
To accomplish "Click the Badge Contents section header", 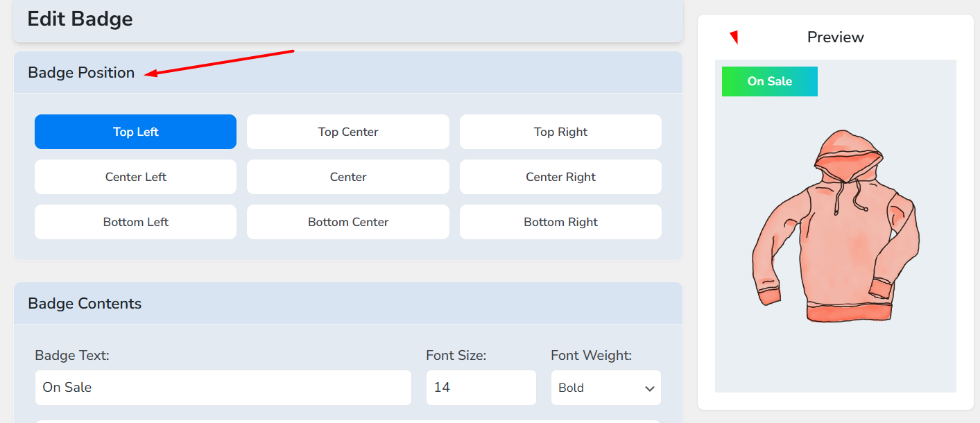I will tap(85, 304).
